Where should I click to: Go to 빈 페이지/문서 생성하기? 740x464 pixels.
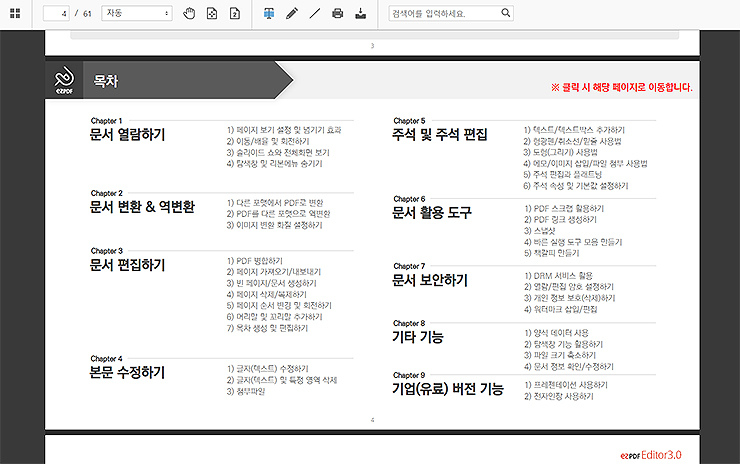pyautogui.click(x=271, y=283)
